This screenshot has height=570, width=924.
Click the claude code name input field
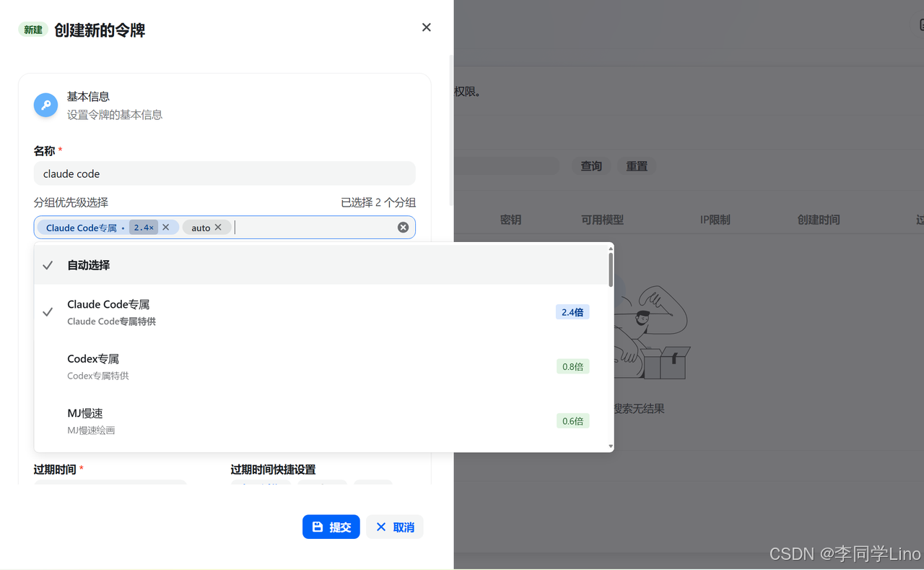(x=225, y=173)
